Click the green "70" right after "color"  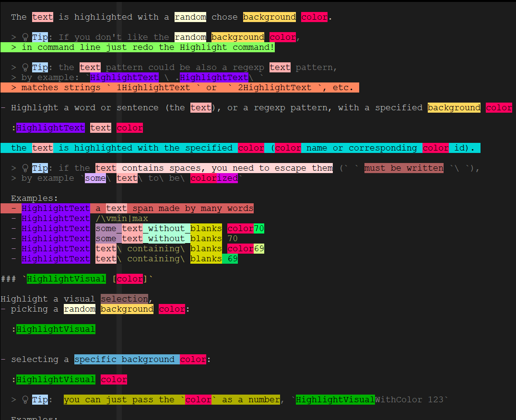[x=259, y=229]
